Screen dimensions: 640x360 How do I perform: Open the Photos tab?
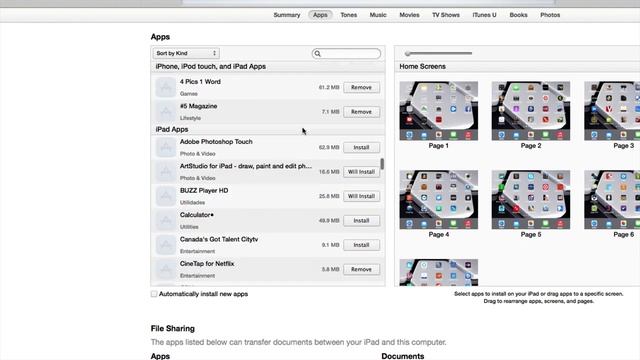(550, 15)
